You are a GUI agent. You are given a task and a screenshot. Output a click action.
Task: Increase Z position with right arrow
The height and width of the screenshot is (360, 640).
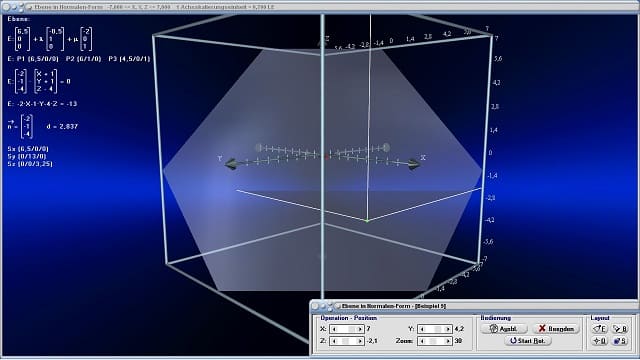360,341
